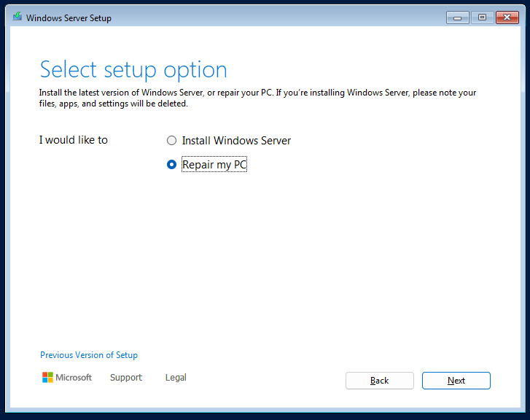This screenshot has height=420, width=530.
Task: Go back using the Back button
Action: tap(379, 381)
